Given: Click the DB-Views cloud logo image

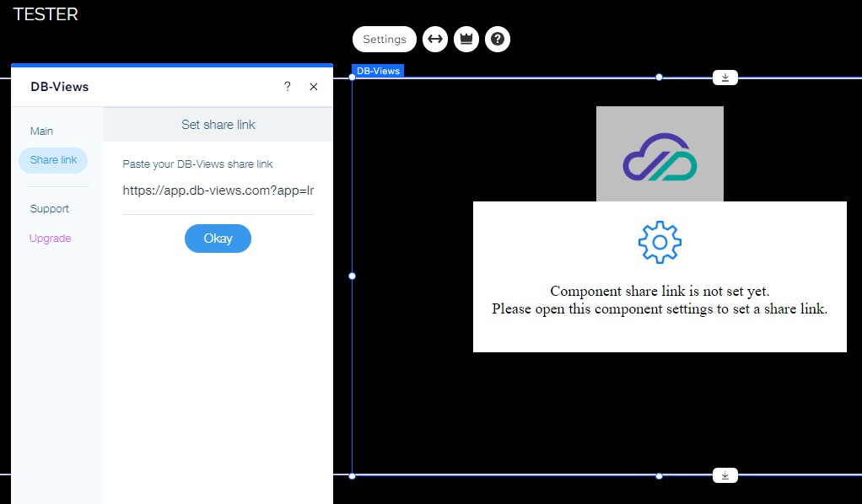Looking at the screenshot, I should pos(660,154).
